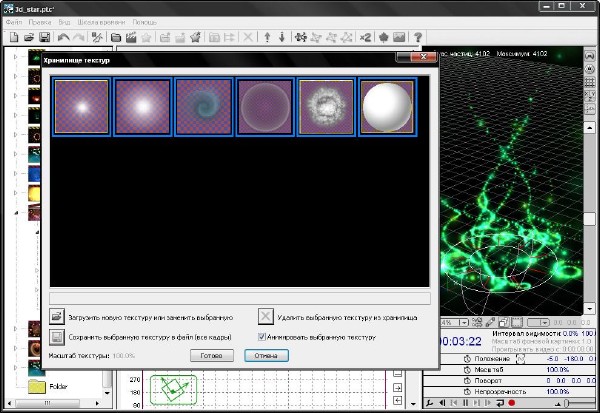Click the save floppy disk toolbar icon
Screen dimensions: 600x413
click(x=46, y=37)
